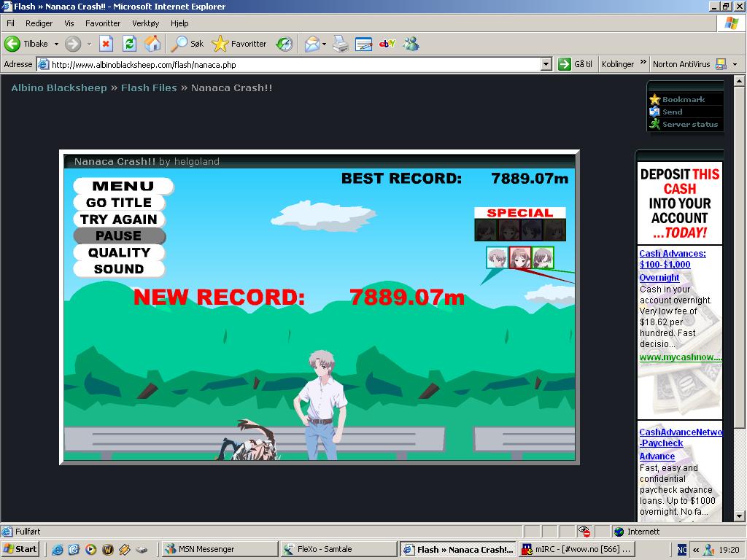Image resolution: width=747 pixels, height=560 pixels.
Task: Toggle PAUSE in the game menu
Action: tap(119, 236)
